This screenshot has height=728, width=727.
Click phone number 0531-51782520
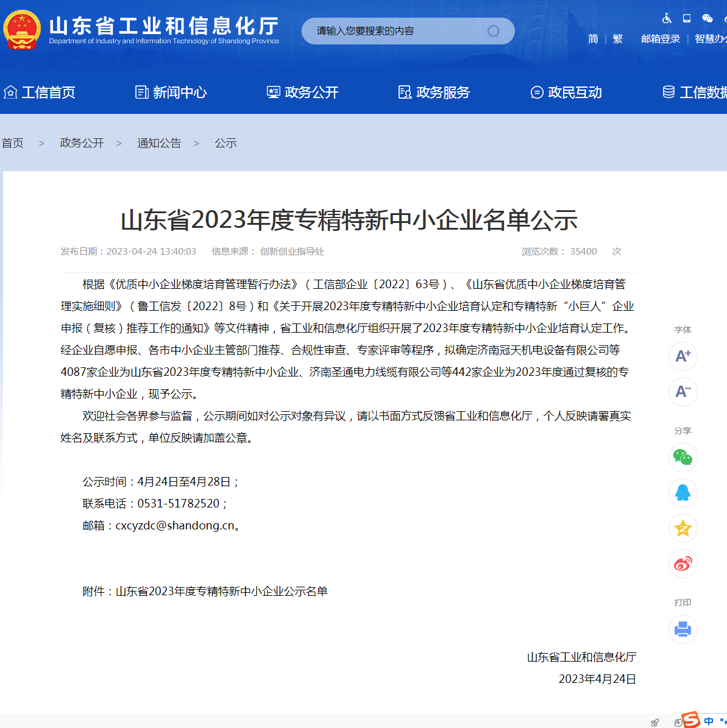[179, 503]
